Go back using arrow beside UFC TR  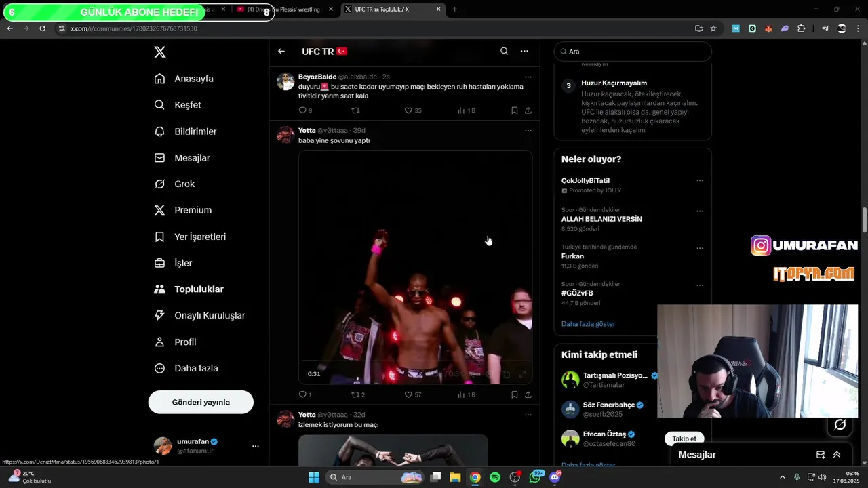281,52
